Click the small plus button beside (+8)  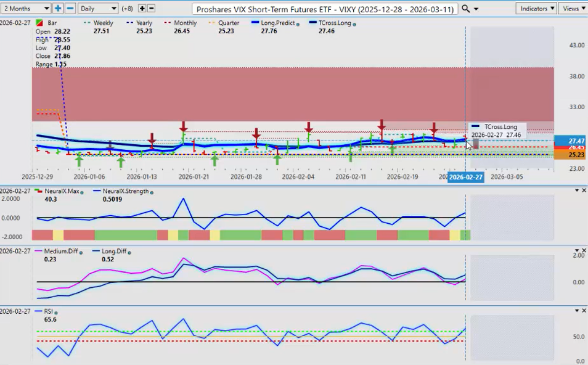pyautogui.click(x=142, y=9)
